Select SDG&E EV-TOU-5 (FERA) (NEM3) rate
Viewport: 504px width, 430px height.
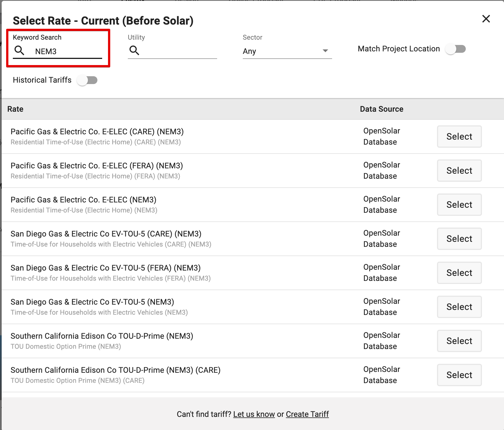[459, 273]
